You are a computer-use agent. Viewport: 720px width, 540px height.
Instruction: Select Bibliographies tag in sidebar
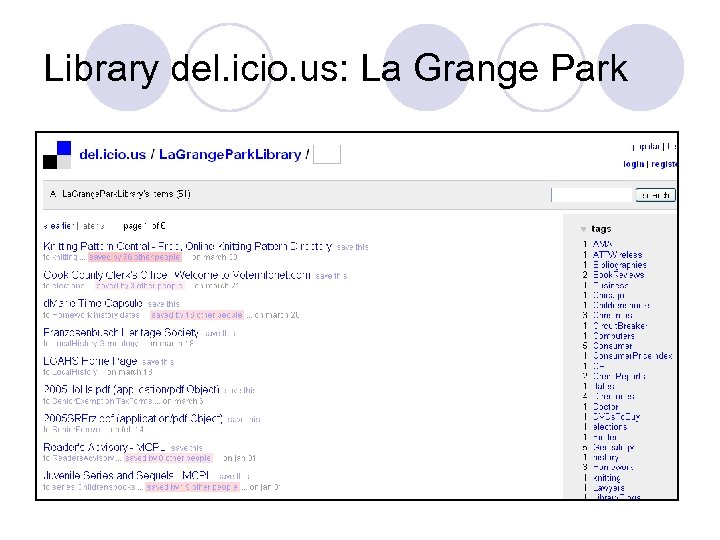[619, 265]
